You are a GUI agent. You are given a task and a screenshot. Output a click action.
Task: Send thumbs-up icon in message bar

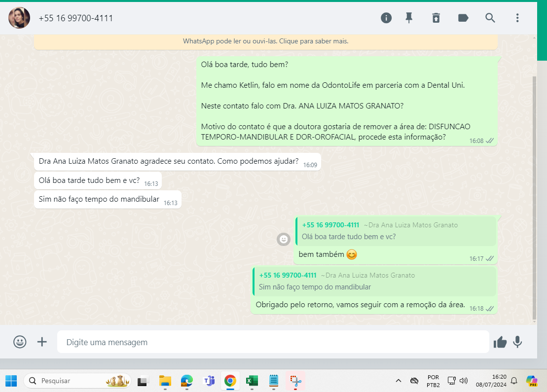pyautogui.click(x=500, y=342)
